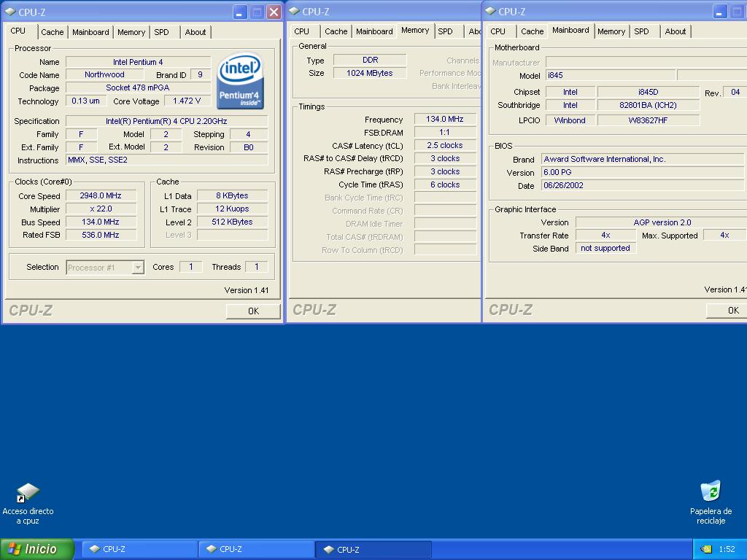Click the Core Voltage value 1.472 V
747x560 pixels.
coord(187,101)
